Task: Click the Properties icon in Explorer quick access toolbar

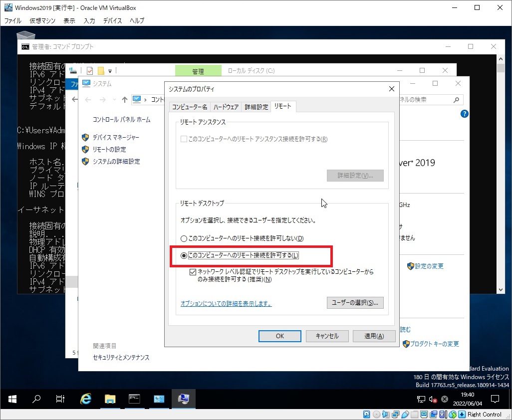Action: pos(90,70)
